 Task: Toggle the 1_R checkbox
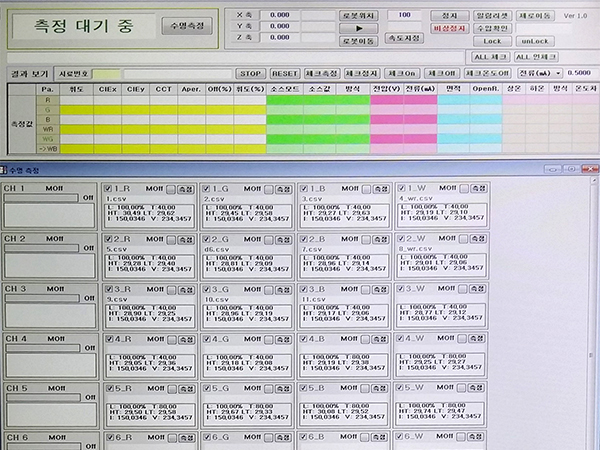(x=108, y=189)
